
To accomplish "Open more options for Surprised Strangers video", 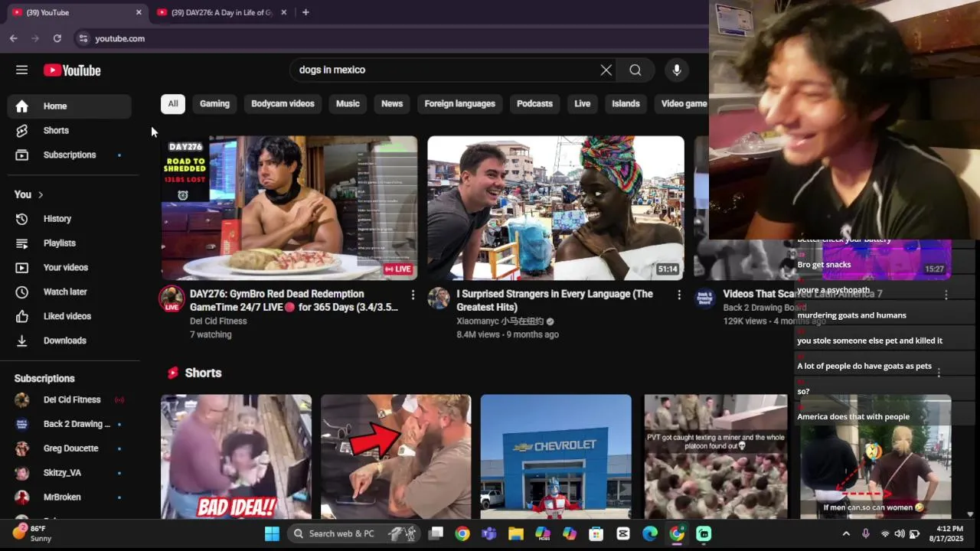I will pos(679,295).
